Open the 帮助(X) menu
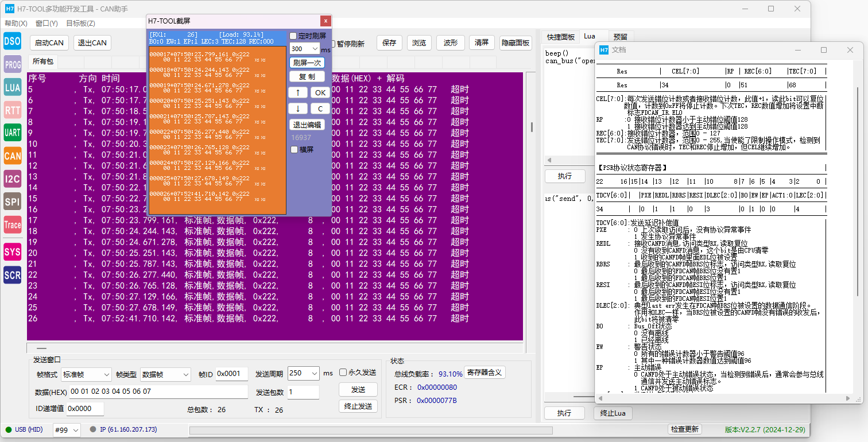This screenshot has width=868, height=442. (x=15, y=24)
